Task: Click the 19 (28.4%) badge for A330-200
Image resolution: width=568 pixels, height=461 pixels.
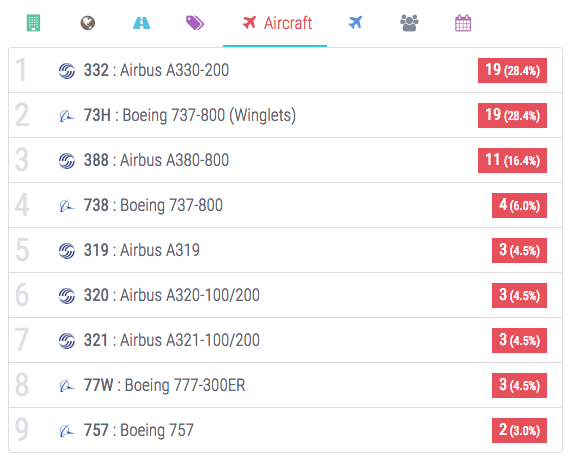Action: pos(512,70)
